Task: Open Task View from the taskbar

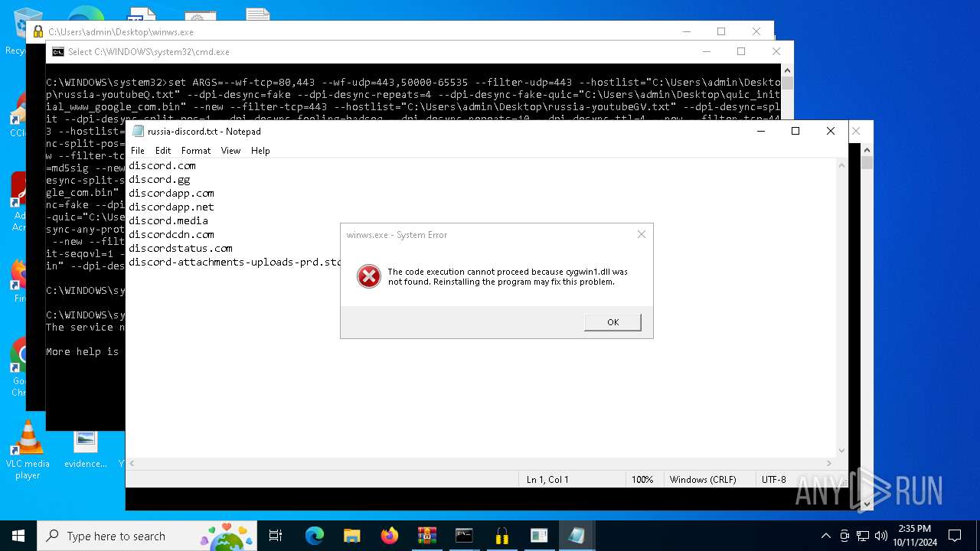Action: click(276, 536)
